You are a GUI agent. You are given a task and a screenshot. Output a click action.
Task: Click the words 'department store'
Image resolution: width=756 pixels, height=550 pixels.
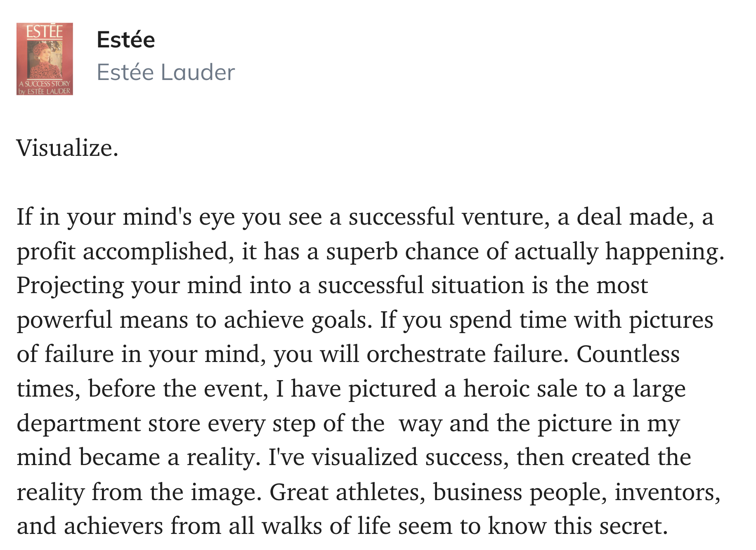(x=108, y=423)
